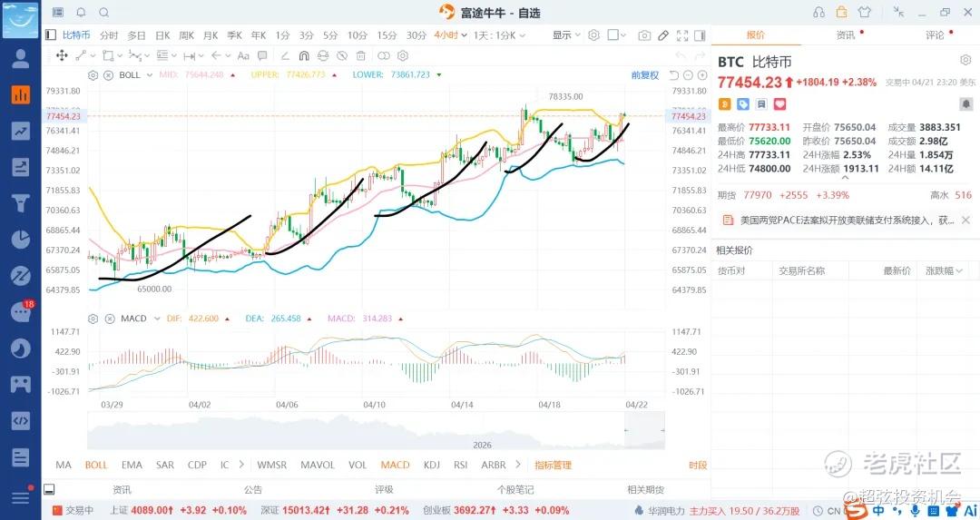
Task: Open the 公告 tab below the chart
Action: click(253, 490)
